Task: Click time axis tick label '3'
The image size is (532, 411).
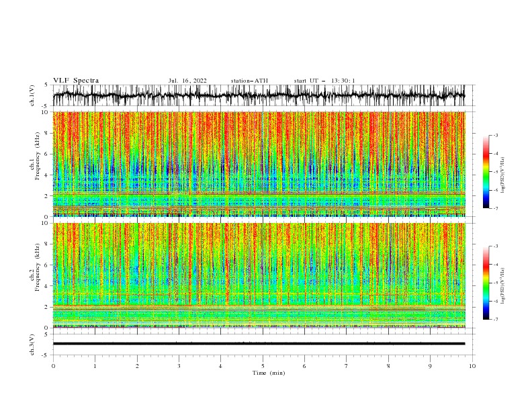Action: point(179,366)
